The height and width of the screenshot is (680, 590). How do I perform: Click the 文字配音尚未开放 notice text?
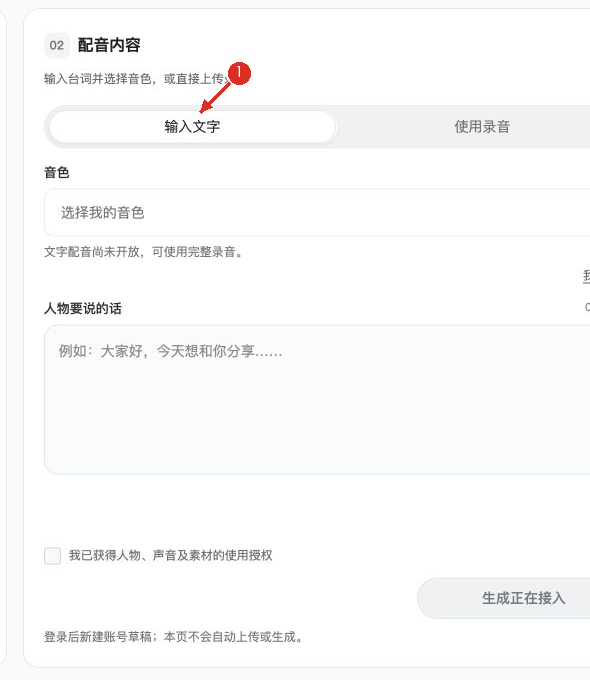click(144, 252)
